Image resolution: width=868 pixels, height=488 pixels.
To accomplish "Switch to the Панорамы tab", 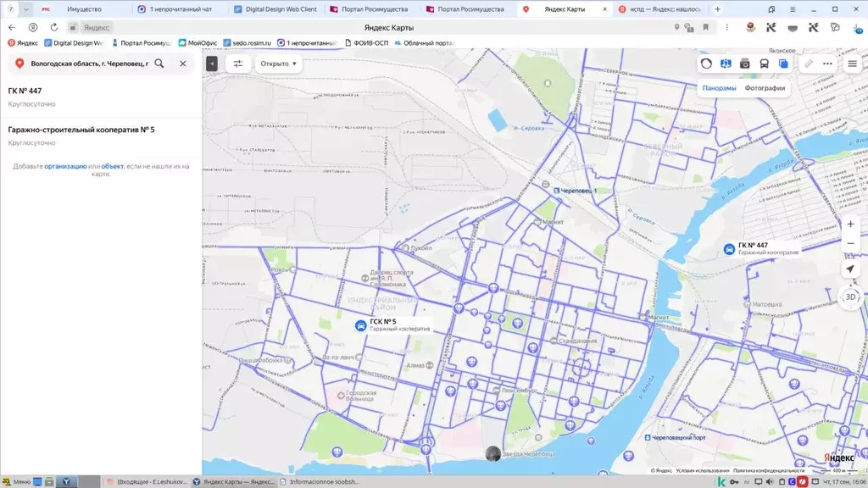I will click(719, 88).
